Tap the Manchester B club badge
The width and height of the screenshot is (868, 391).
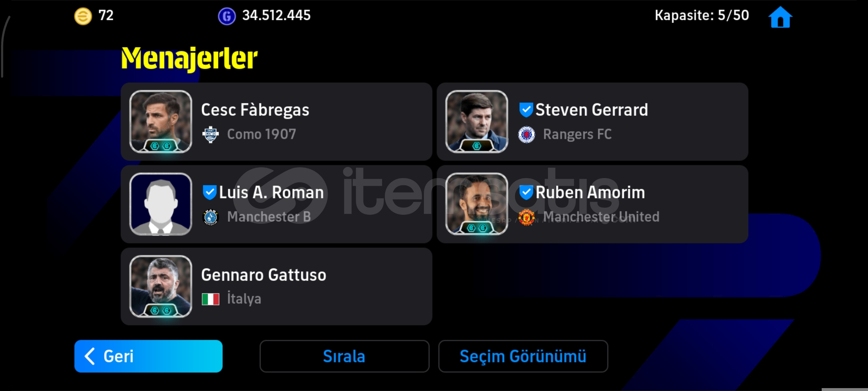[x=210, y=217]
